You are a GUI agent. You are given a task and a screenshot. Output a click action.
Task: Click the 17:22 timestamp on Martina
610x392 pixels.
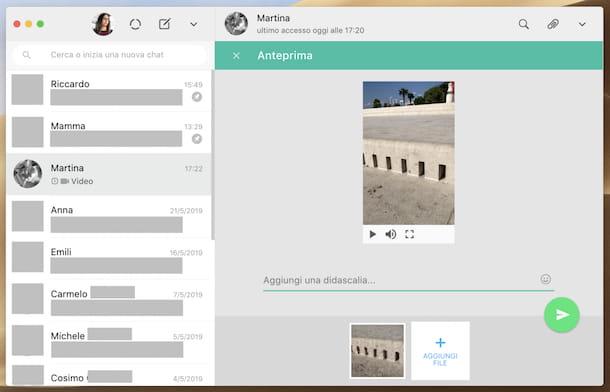(x=194, y=169)
